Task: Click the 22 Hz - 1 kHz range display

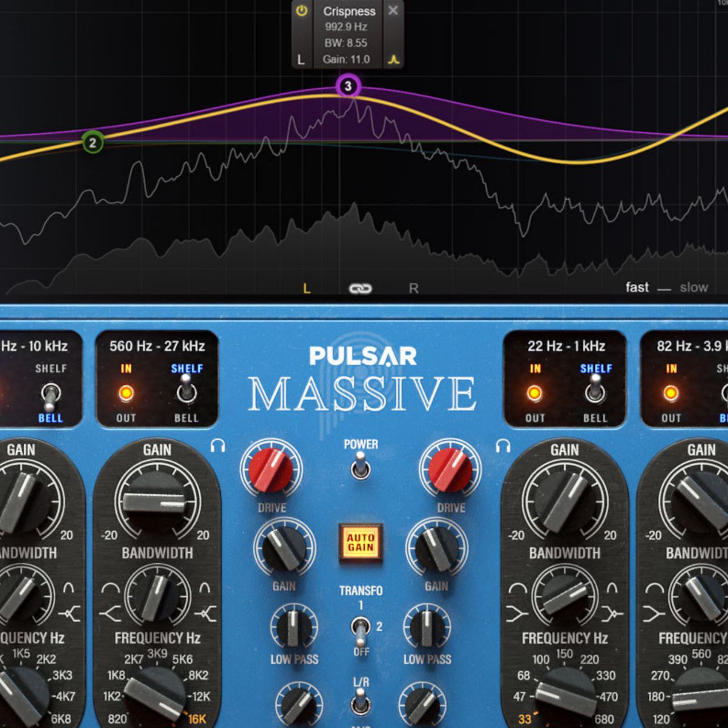Action: [x=566, y=346]
